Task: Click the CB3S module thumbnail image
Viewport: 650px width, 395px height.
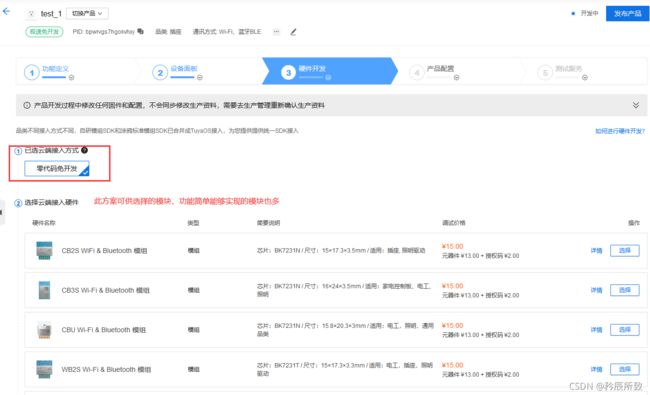Action: [x=44, y=290]
